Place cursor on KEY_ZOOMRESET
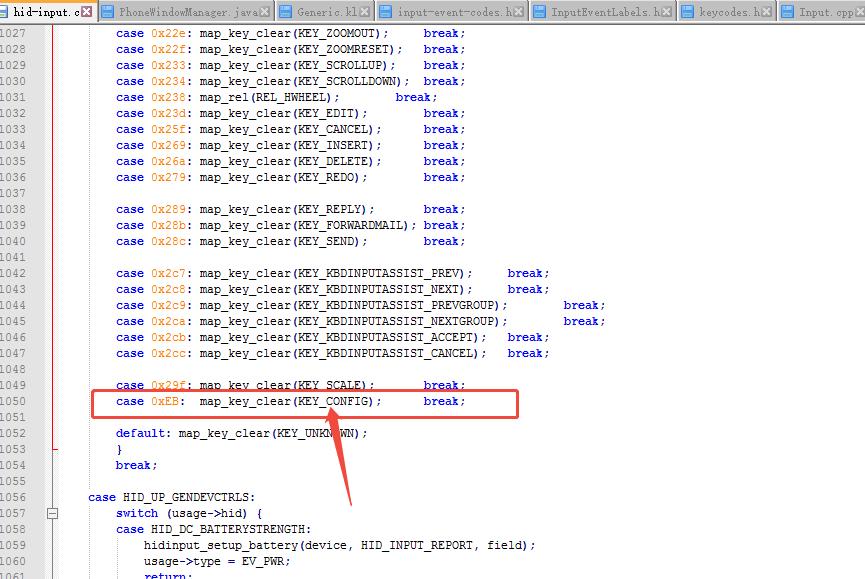The height and width of the screenshot is (579, 865). pyautogui.click(x=346, y=50)
